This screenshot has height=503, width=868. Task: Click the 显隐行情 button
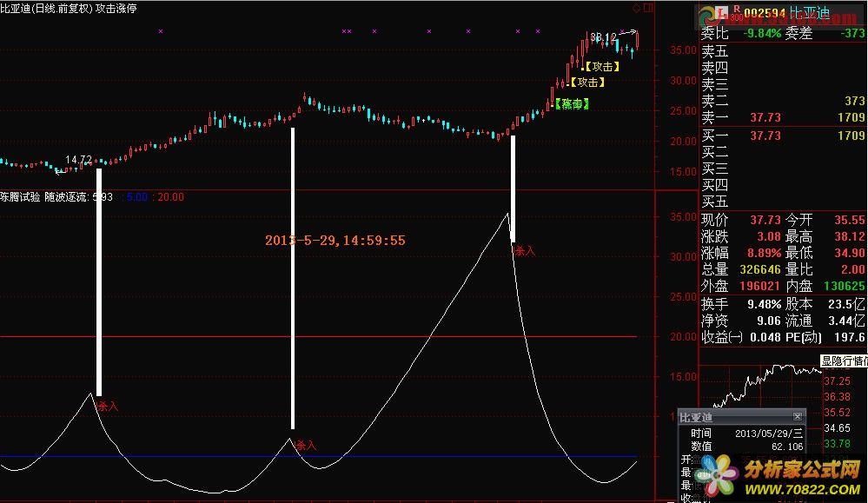(844, 361)
